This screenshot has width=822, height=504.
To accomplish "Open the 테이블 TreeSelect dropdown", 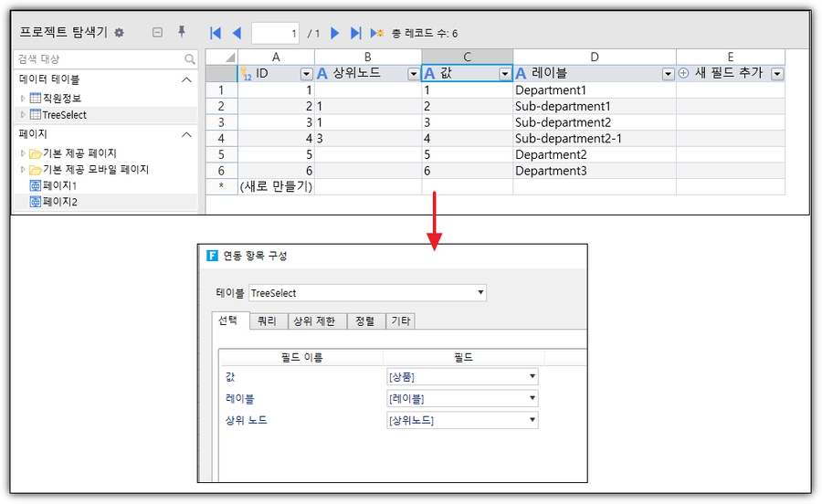I will [480, 293].
